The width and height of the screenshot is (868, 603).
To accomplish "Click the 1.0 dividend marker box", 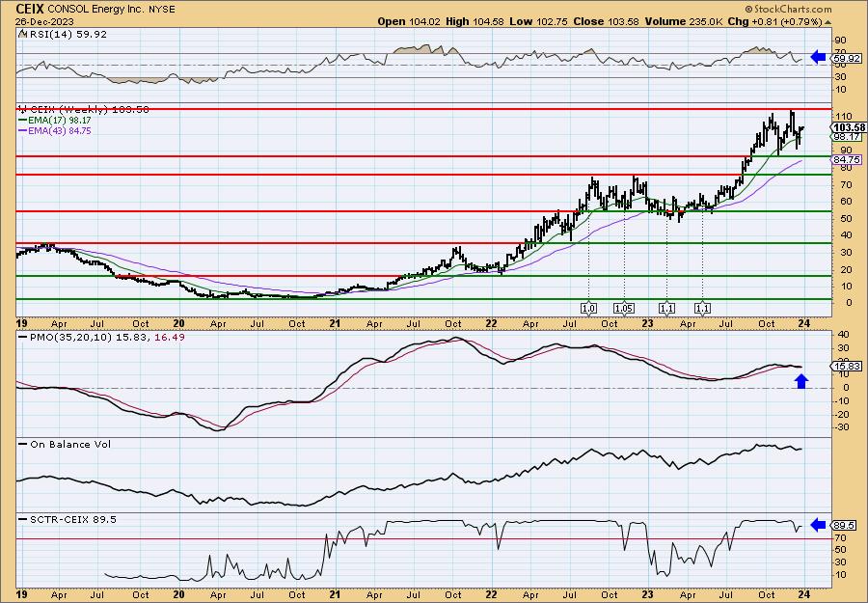I will pos(588,308).
